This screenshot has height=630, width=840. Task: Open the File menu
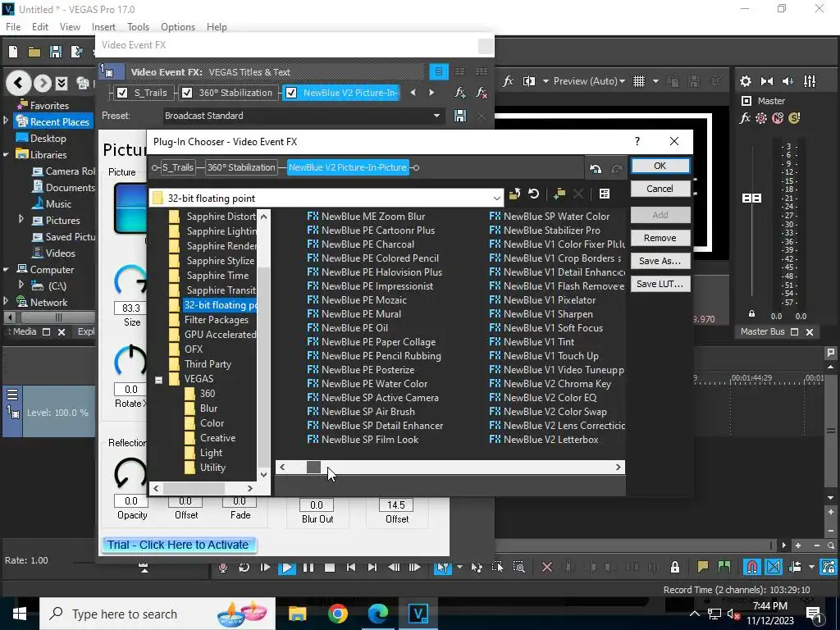pos(13,27)
